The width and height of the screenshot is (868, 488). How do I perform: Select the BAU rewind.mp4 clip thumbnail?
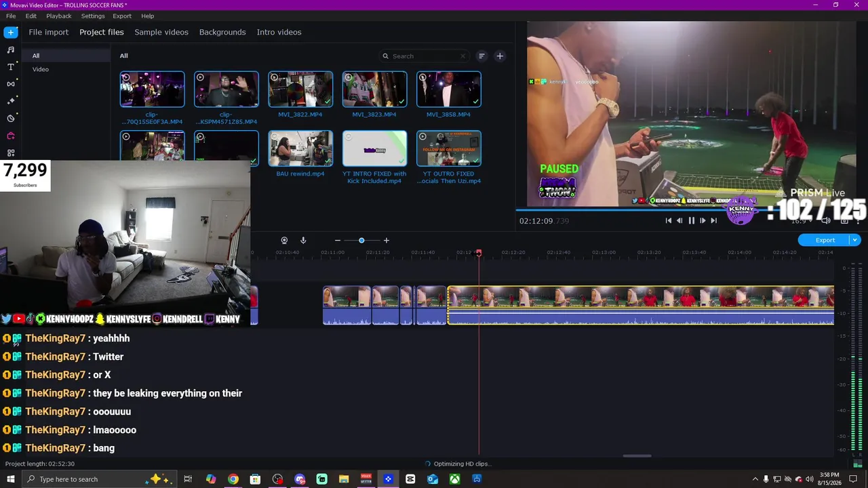[x=300, y=148]
